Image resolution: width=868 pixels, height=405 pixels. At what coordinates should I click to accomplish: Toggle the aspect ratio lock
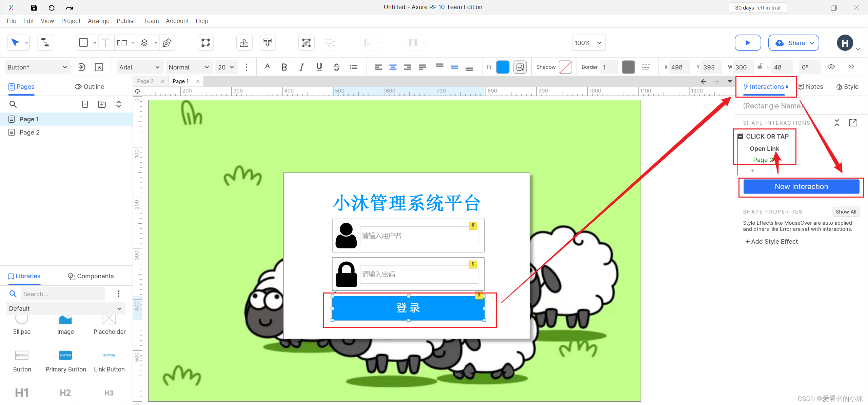[760, 66]
